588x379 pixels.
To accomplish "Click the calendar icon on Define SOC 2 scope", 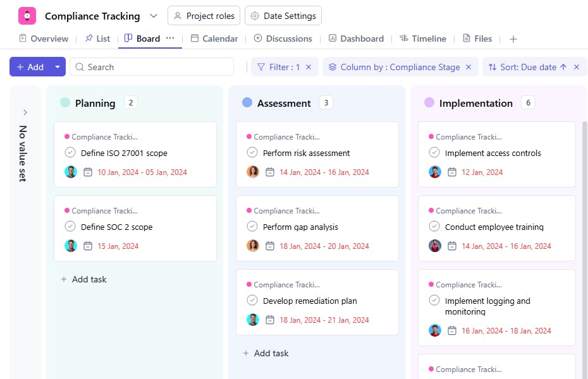I will coord(88,246).
